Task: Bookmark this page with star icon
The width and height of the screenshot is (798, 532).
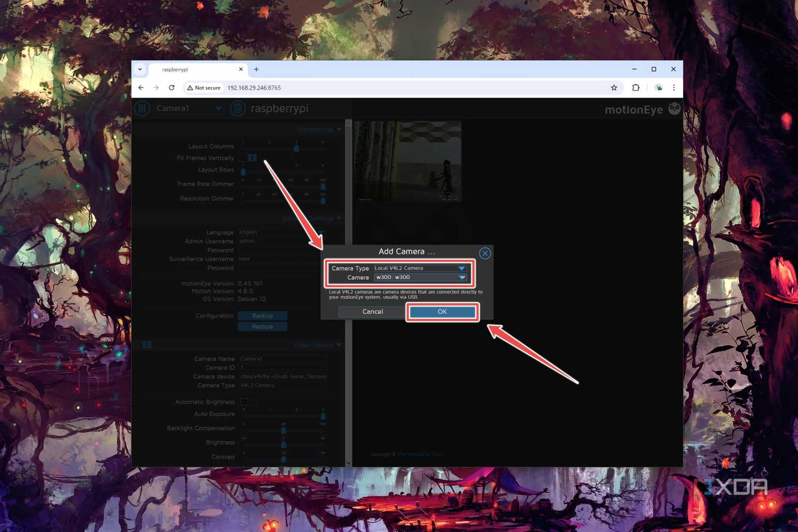Action: click(x=614, y=88)
